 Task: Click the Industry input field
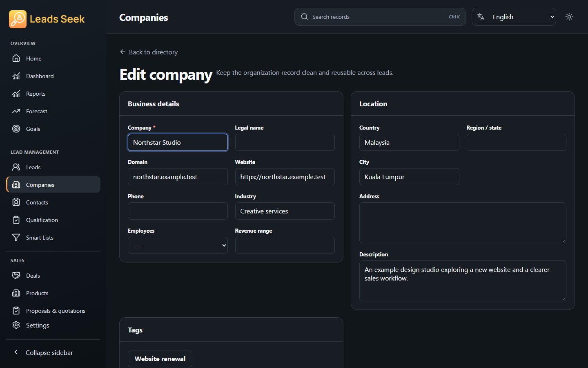(x=285, y=211)
